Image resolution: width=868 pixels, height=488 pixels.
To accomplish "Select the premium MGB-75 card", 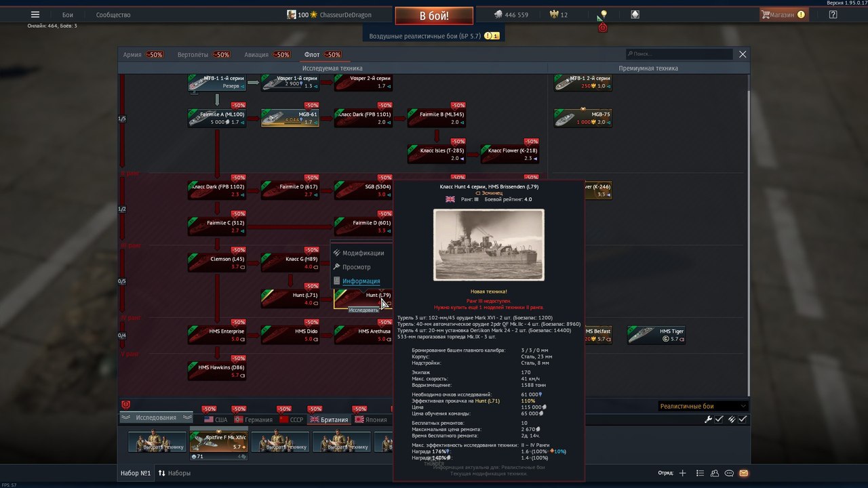I will (x=583, y=118).
